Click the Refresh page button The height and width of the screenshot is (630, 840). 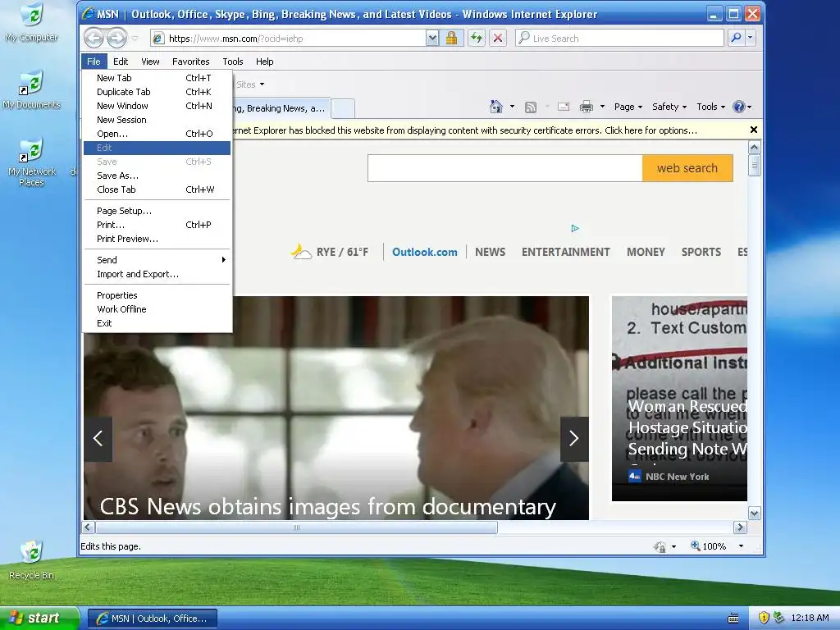[x=477, y=38]
